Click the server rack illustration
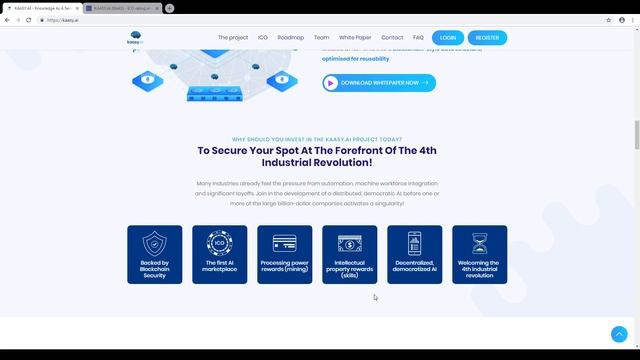 click(215, 93)
